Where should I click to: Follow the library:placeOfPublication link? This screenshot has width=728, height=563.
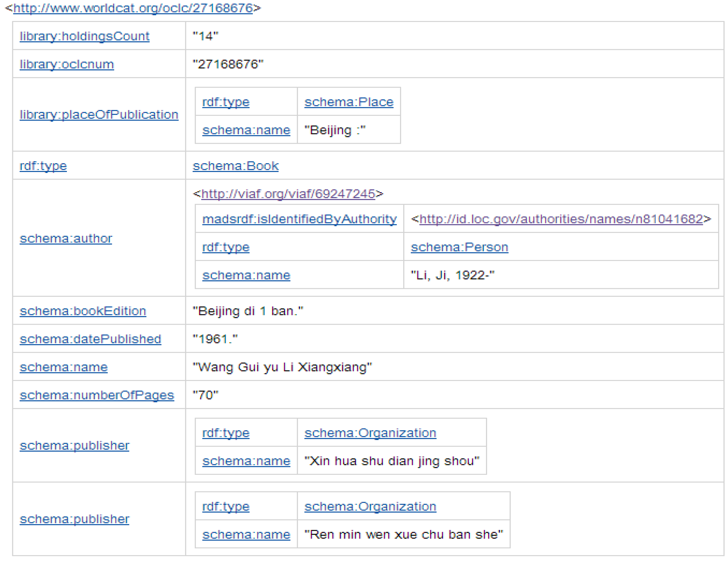[x=99, y=114]
